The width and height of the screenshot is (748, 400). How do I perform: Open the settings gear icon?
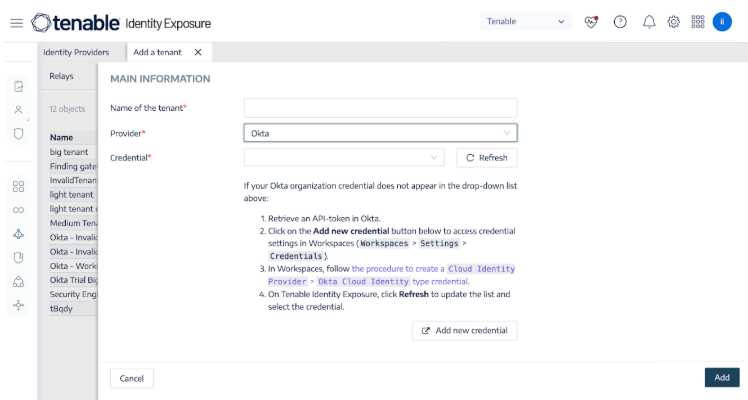[x=674, y=21]
